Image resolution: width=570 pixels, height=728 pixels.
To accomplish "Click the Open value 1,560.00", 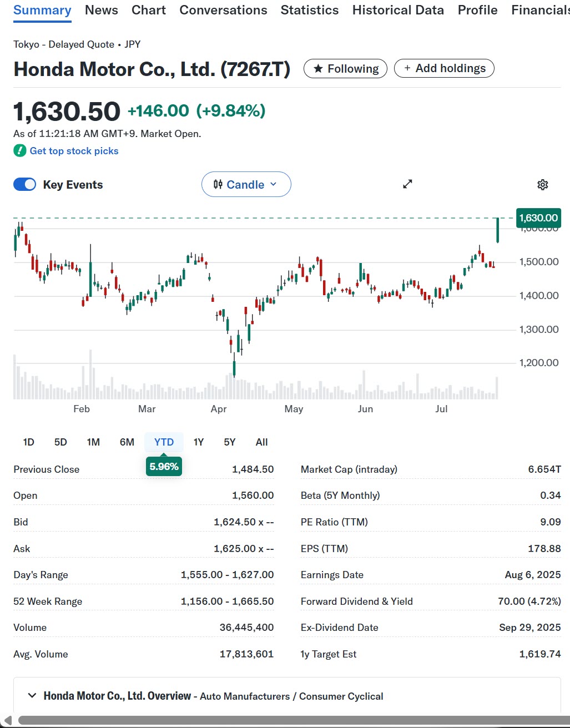I will (x=253, y=496).
